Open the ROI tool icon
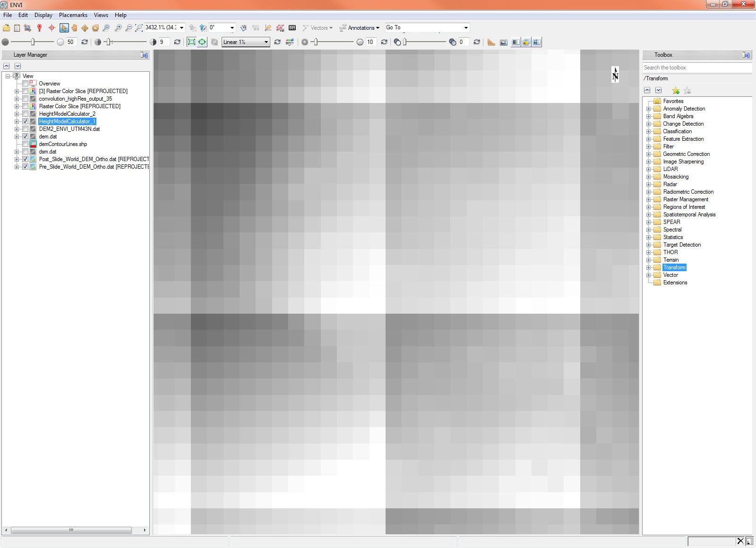This screenshot has height=548, width=756. 280,28
